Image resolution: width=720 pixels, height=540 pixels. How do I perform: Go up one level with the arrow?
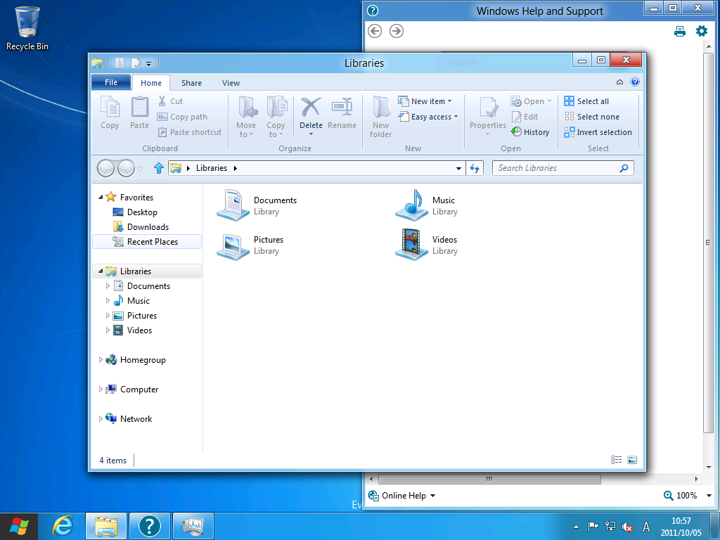158,168
